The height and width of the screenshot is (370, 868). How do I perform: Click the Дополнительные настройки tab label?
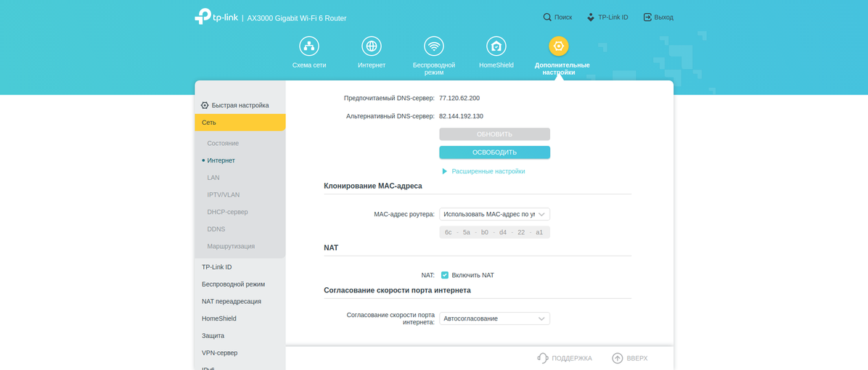562,69
